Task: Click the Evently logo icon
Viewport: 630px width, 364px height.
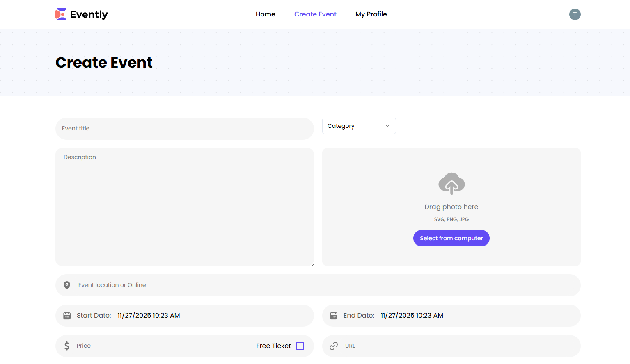Action: click(61, 14)
